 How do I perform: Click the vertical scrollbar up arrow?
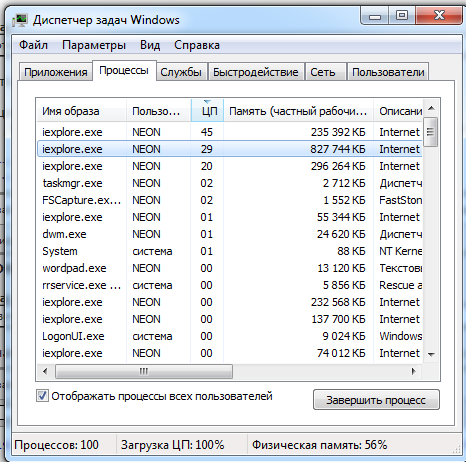(431, 108)
